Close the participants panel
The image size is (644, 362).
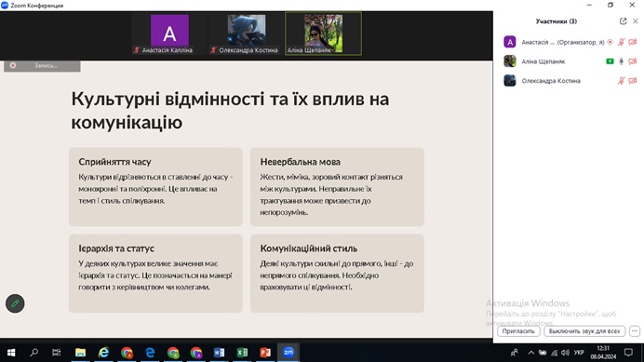[636, 21]
